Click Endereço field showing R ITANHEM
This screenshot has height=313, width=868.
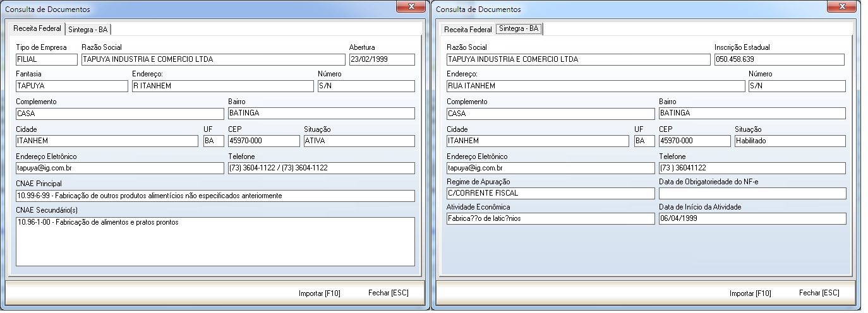point(222,86)
